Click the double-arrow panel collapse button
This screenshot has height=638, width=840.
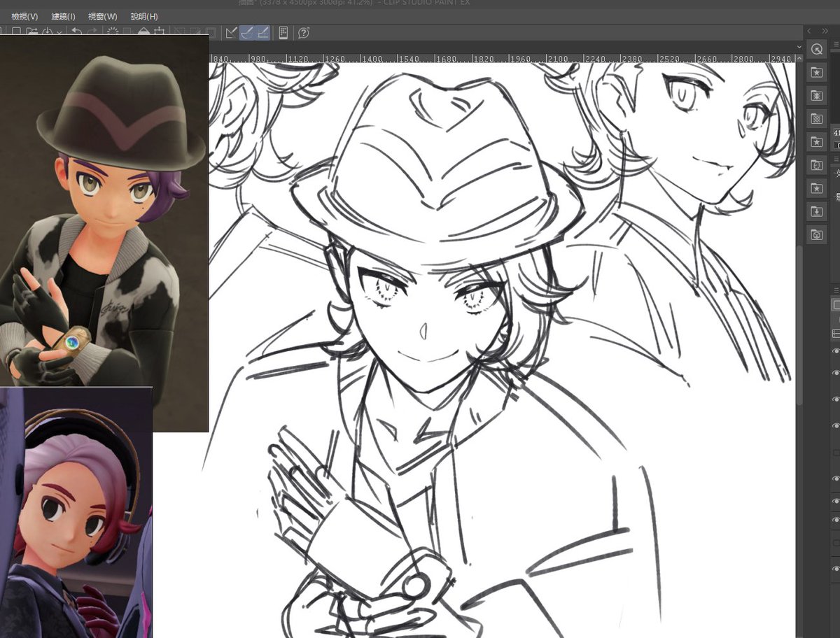pyautogui.click(x=825, y=31)
